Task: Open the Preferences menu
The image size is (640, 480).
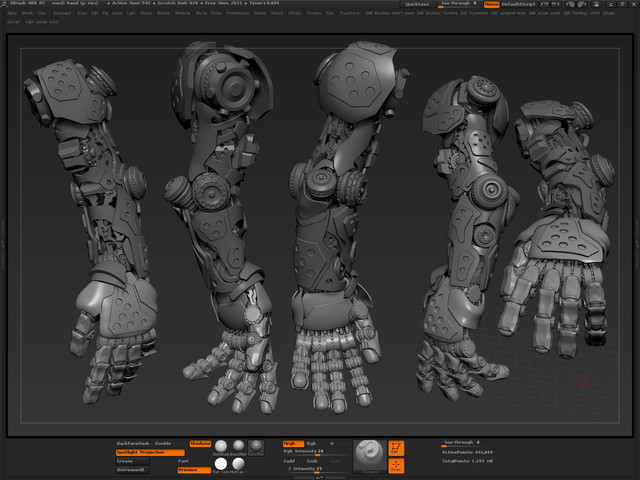Action: (x=238, y=13)
